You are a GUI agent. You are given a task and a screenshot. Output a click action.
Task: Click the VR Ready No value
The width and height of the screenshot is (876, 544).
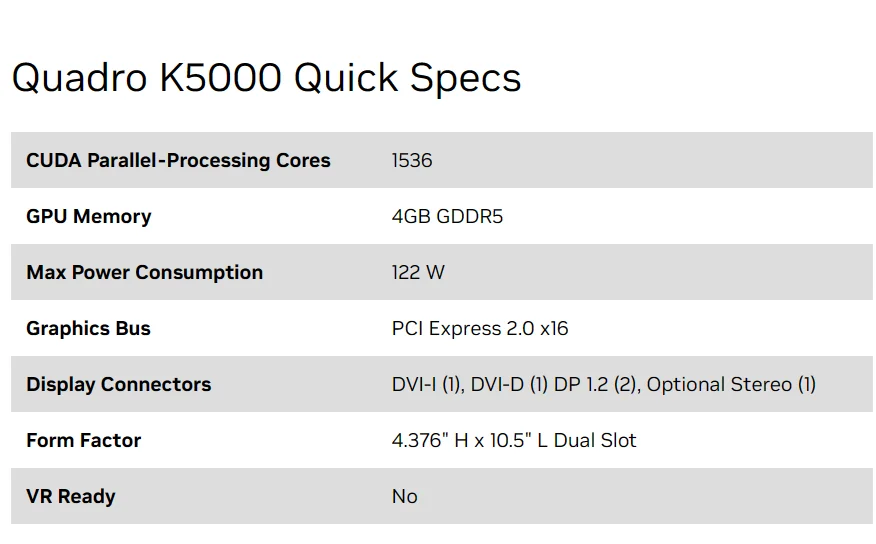click(404, 496)
